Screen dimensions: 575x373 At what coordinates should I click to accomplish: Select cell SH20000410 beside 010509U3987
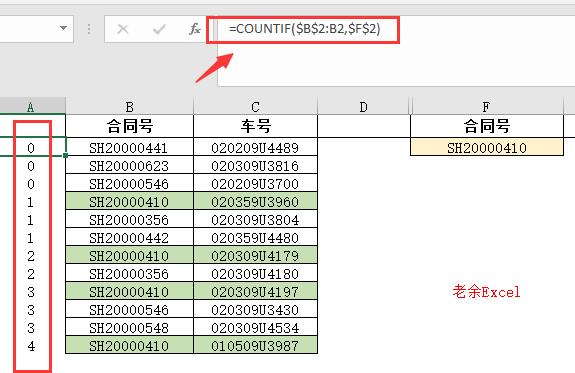click(129, 345)
